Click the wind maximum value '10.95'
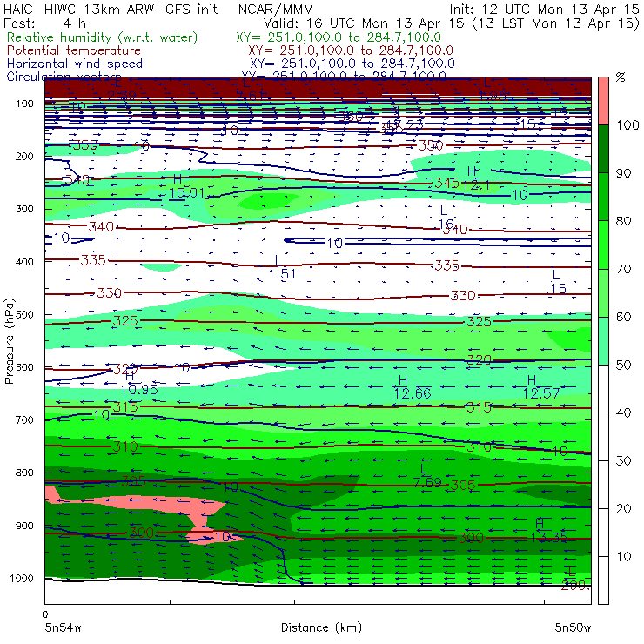This screenshot has width=644, height=644. (139, 389)
